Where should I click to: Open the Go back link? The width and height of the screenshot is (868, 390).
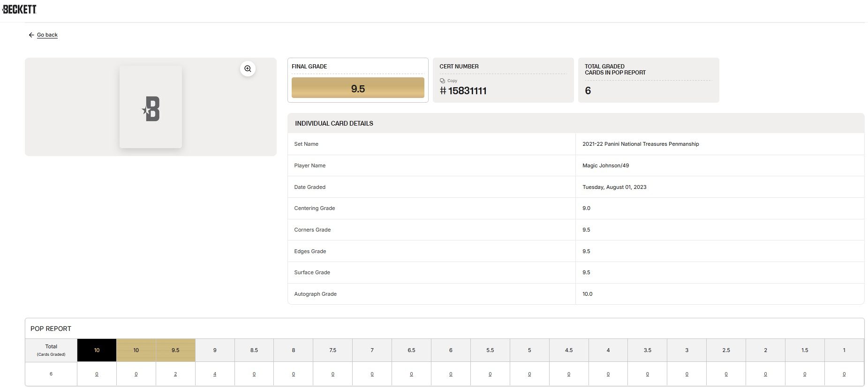point(47,35)
